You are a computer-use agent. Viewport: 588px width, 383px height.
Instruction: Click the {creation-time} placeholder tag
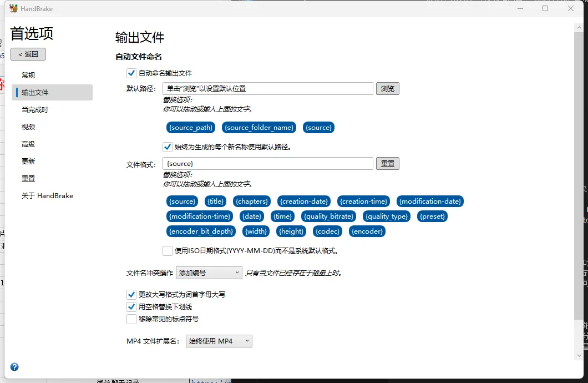(x=364, y=201)
